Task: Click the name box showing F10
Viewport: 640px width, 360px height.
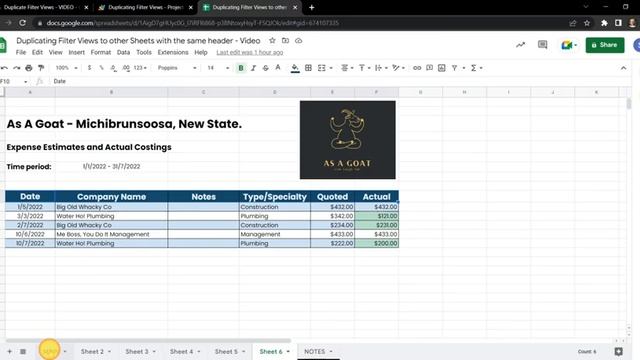Action: (14, 81)
